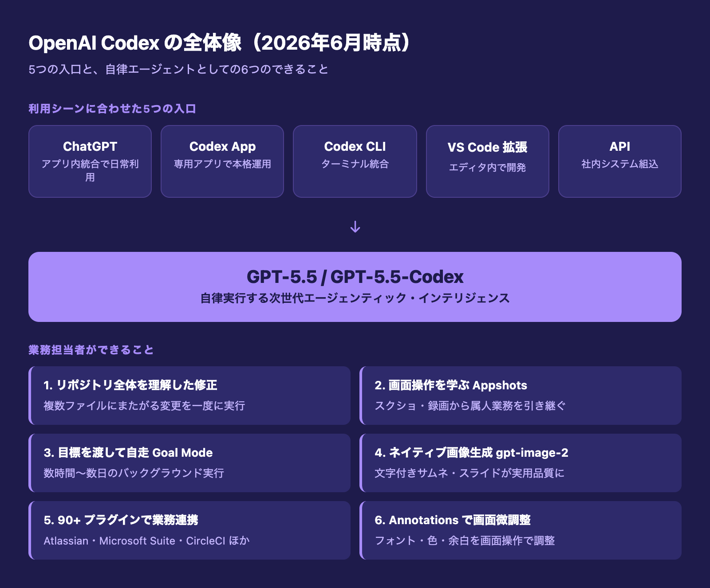Choose the VS Code 拡張 card
Viewport: 710px width, 588px height.
tap(488, 161)
